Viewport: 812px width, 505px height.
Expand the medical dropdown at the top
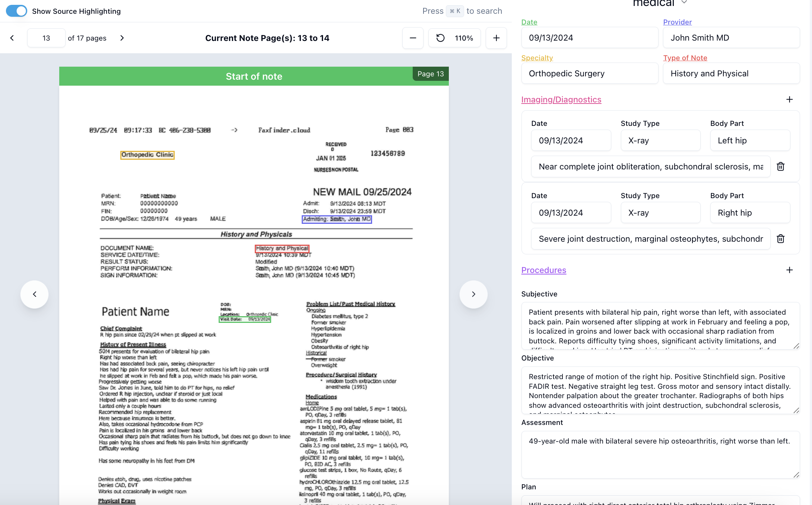click(x=684, y=3)
